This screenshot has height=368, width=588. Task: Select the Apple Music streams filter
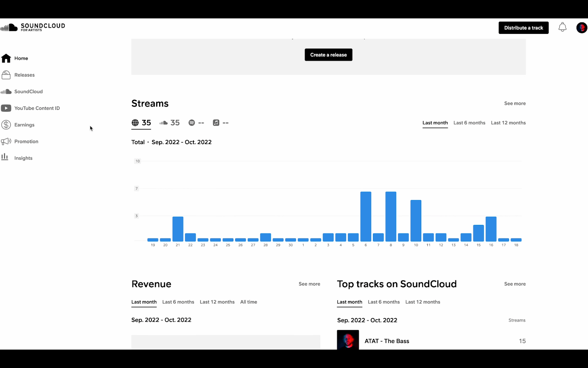pyautogui.click(x=220, y=123)
